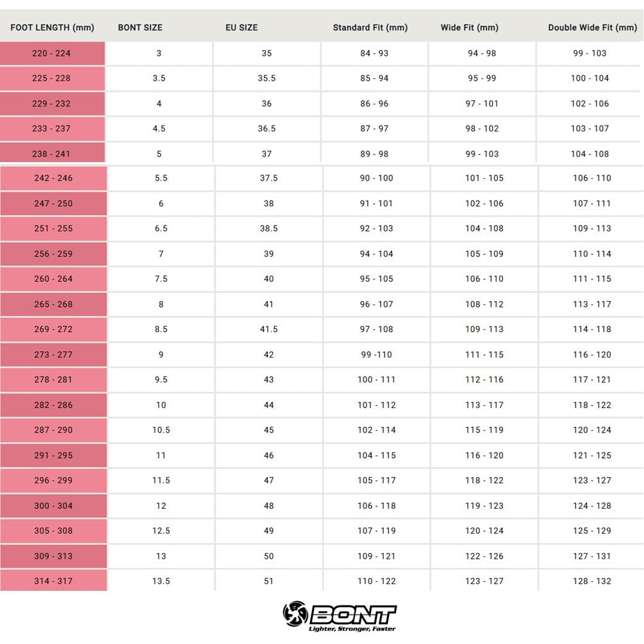Select the EU size 41.5 cell
644x644 pixels.
click(268, 329)
